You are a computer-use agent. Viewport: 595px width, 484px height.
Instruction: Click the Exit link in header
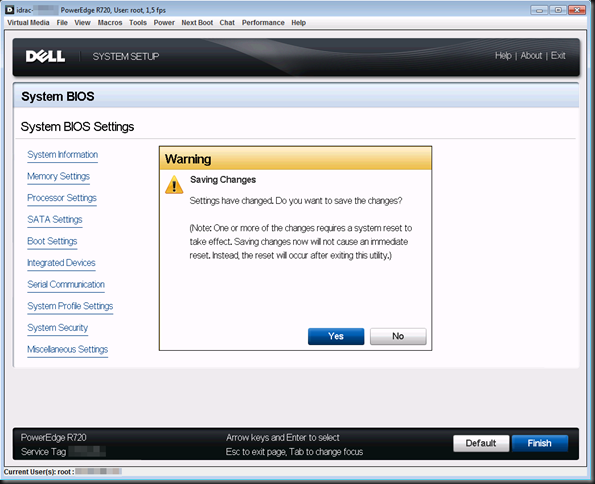pyautogui.click(x=558, y=56)
